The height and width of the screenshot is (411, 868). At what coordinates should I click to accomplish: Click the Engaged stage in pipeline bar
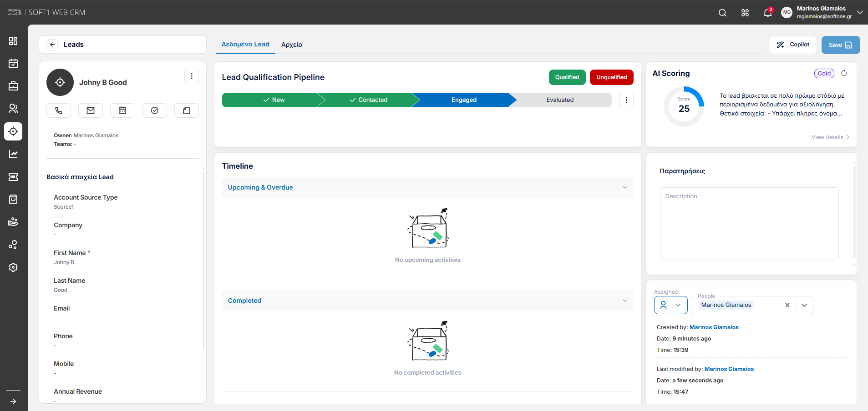pos(464,100)
